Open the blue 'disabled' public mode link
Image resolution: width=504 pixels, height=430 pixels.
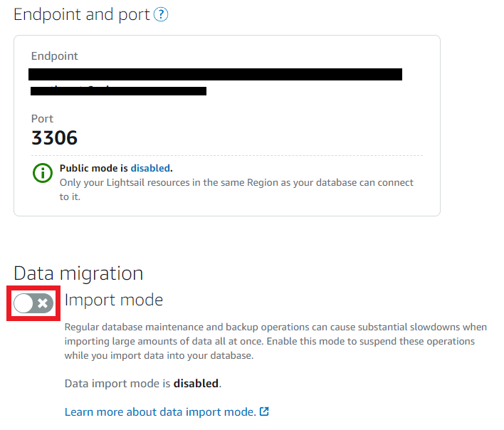[150, 168]
